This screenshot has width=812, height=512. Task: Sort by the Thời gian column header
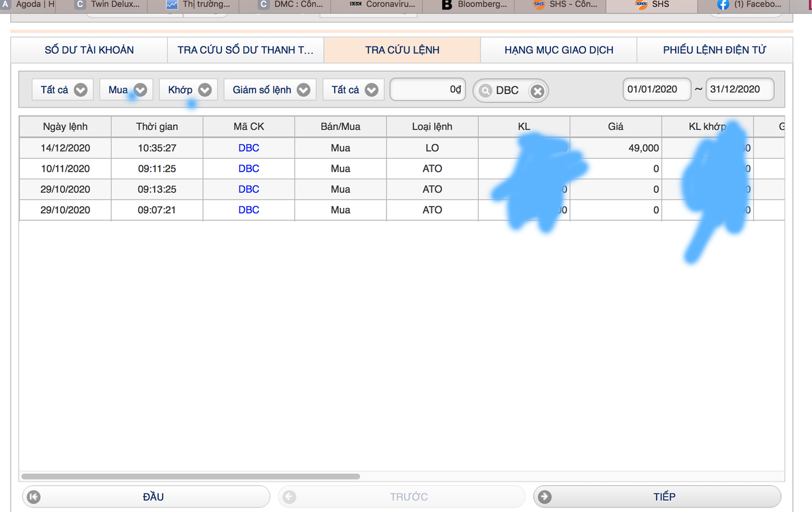(157, 127)
